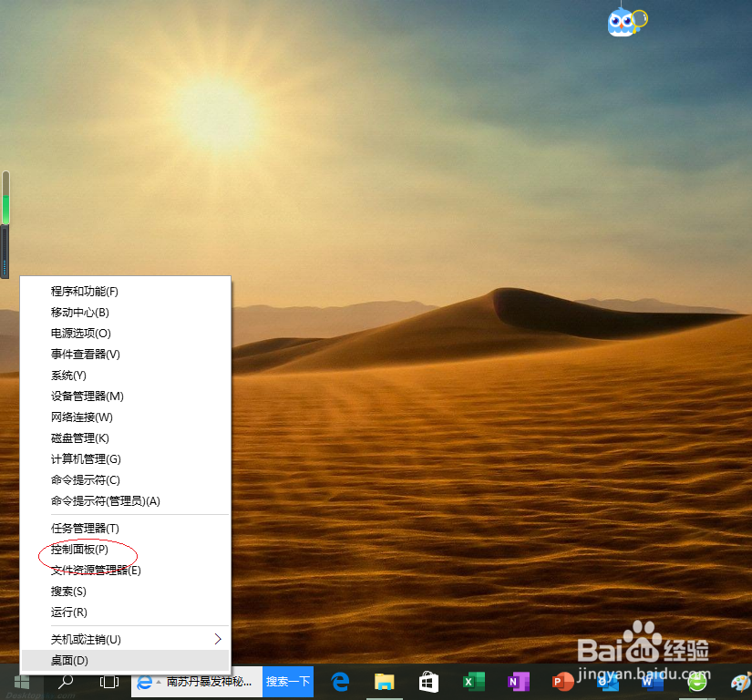Screen dimensions: 752x700
Task: Launch Excel from taskbar
Action: tap(473, 681)
